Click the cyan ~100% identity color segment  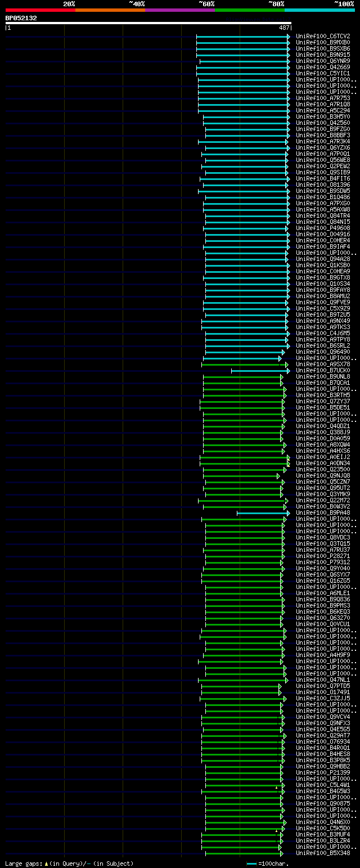coord(319,10)
